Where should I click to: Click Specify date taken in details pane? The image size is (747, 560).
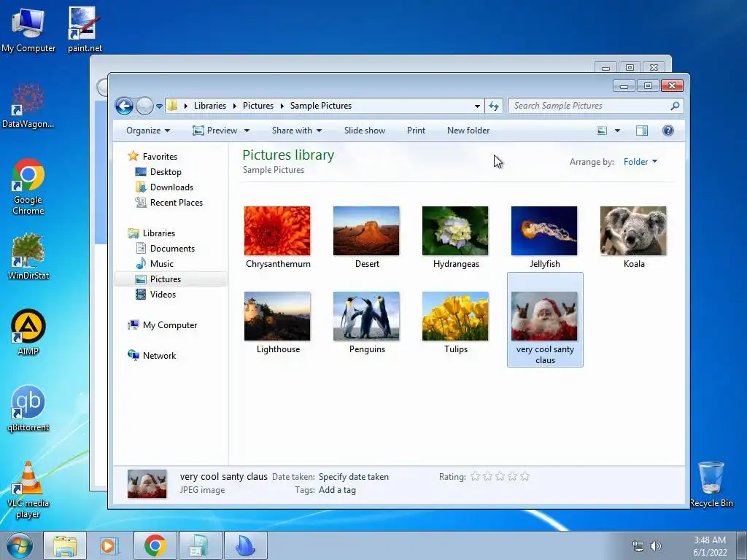(354, 477)
